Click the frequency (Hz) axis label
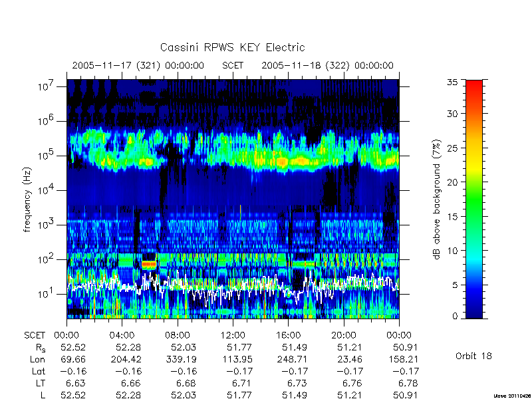This screenshot has width=532, height=399. [27, 200]
